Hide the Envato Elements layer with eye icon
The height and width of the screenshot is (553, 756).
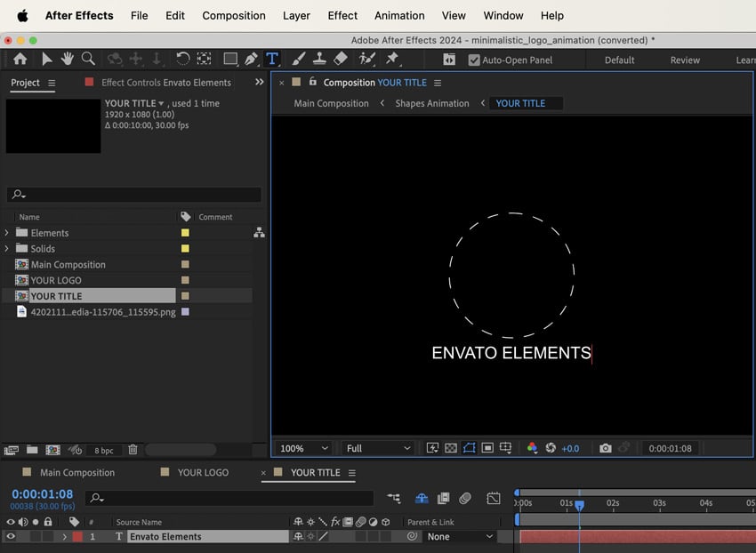coord(10,536)
